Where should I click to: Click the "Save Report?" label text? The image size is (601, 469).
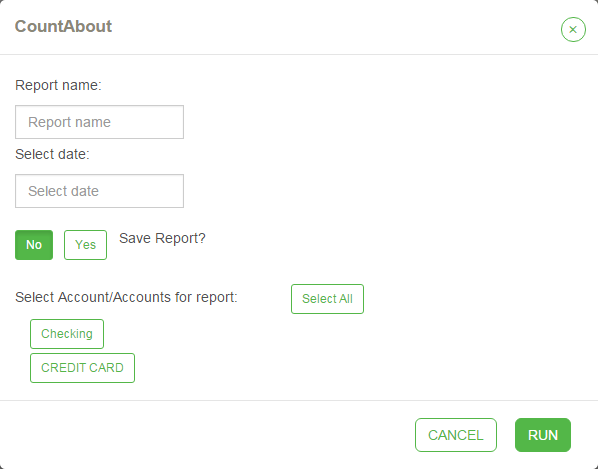click(162, 238)
